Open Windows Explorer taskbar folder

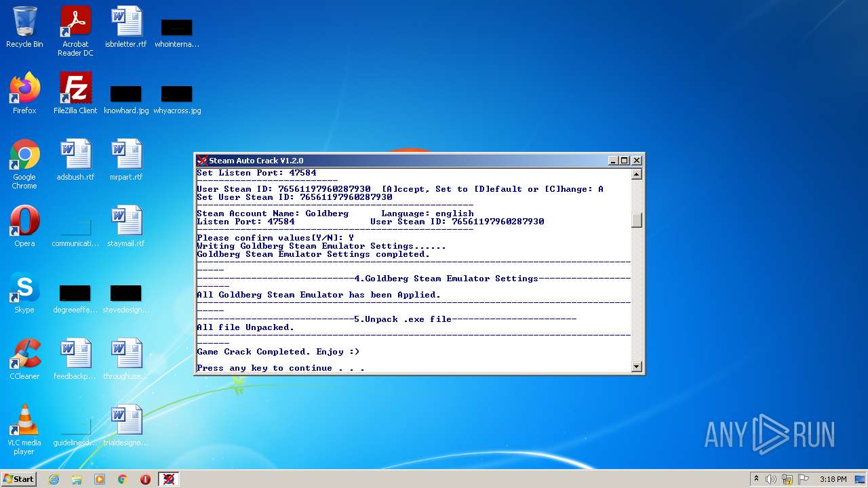click(x=77, y=479)
